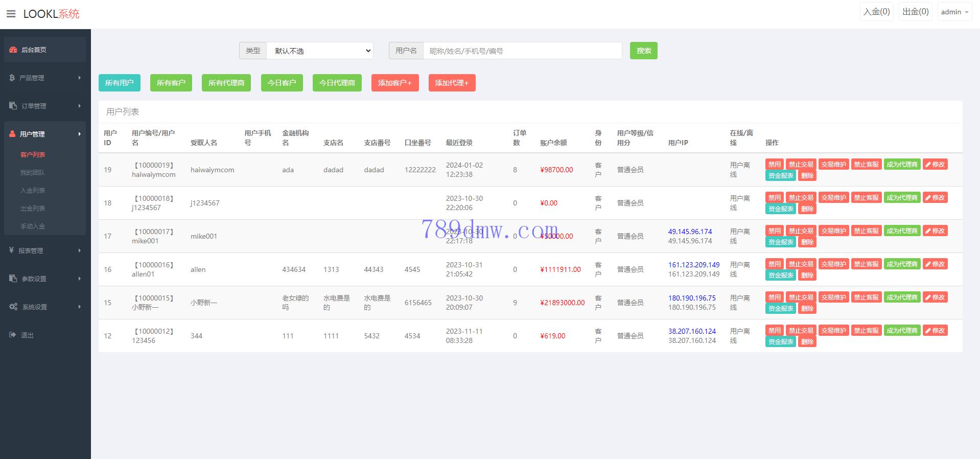Click the logout icon beside 退出
Image resolution: width=980 pixels, height=459 pixels.
point(13,335)
